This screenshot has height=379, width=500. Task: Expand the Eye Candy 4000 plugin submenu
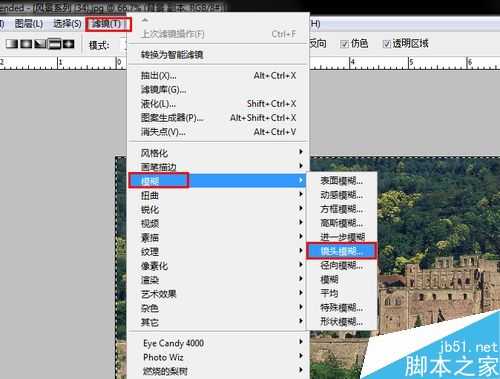click(218, 343)
